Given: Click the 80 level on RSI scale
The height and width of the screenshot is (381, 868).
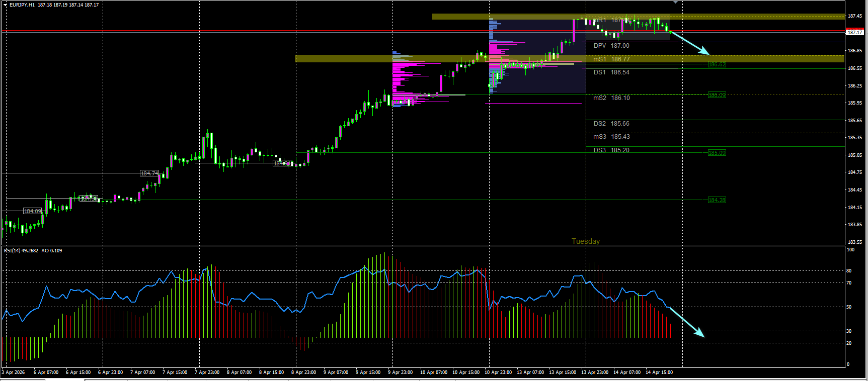Looking at the screenshot, I should tap(849, 271).
